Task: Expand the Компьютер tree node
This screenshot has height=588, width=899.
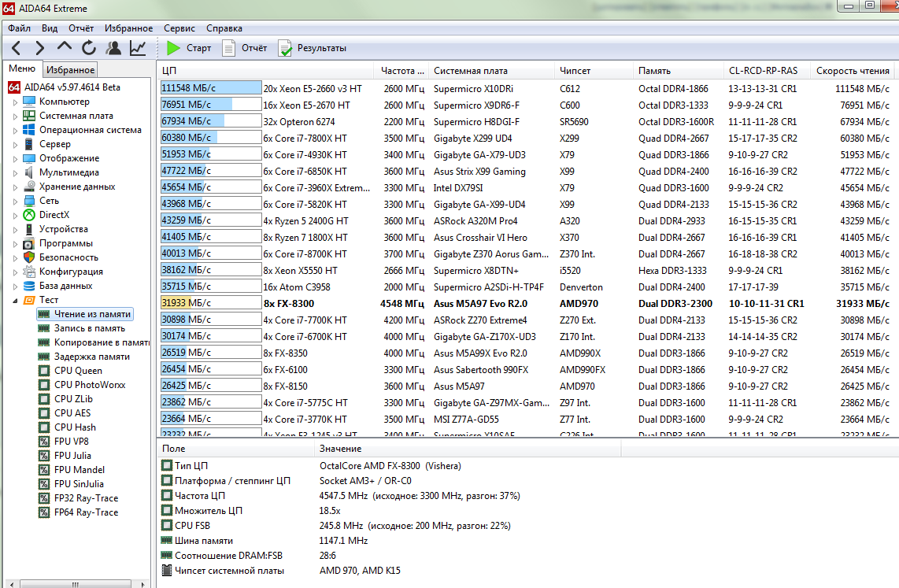Action: click(x=16, y=102)
